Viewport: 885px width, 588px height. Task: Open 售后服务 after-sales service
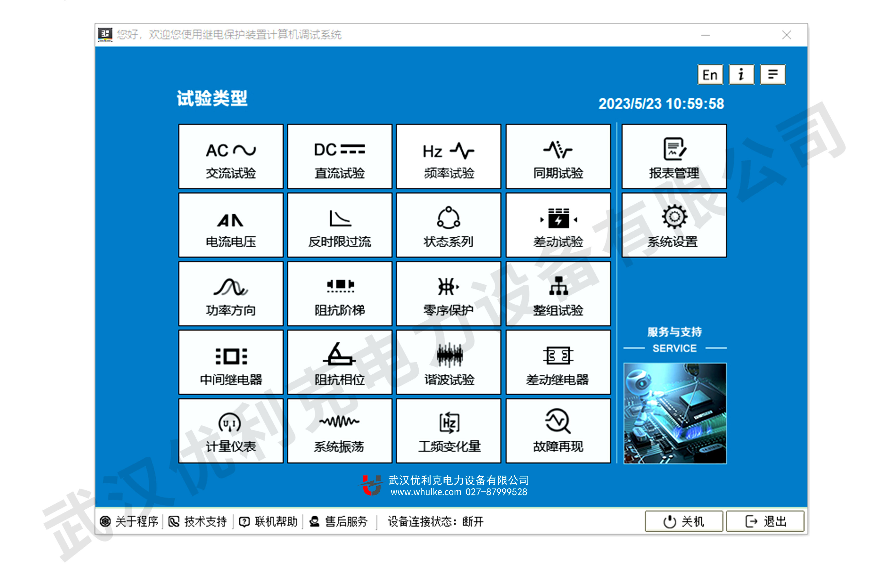pos(338,521)
